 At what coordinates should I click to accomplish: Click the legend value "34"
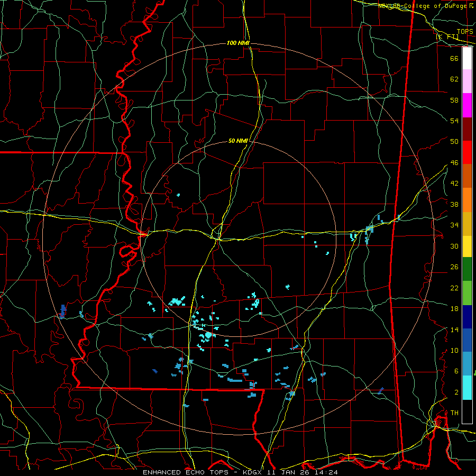coord(454,225)
